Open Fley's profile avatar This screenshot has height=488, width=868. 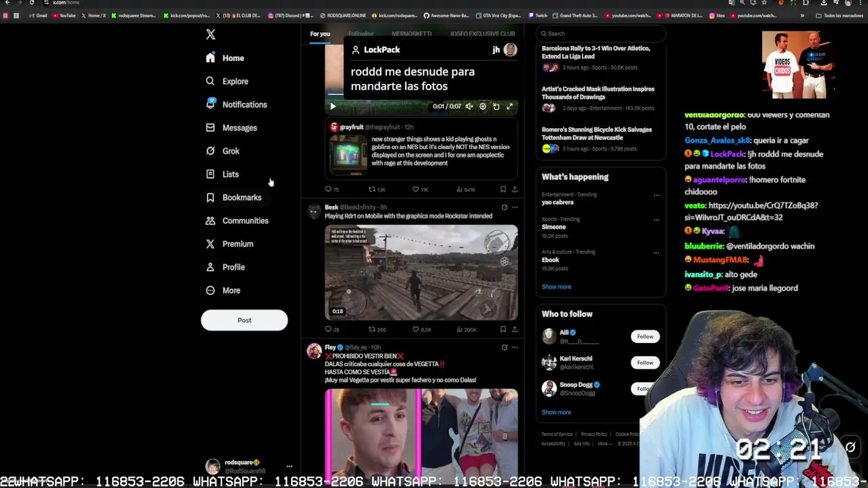click(313, 350)
